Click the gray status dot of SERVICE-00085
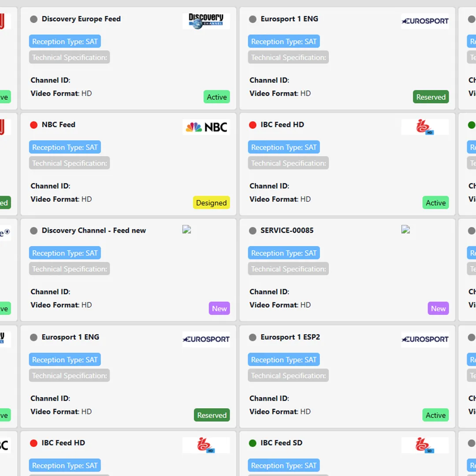The height and width of the screenshot is (476, 476). coord(253,231)
